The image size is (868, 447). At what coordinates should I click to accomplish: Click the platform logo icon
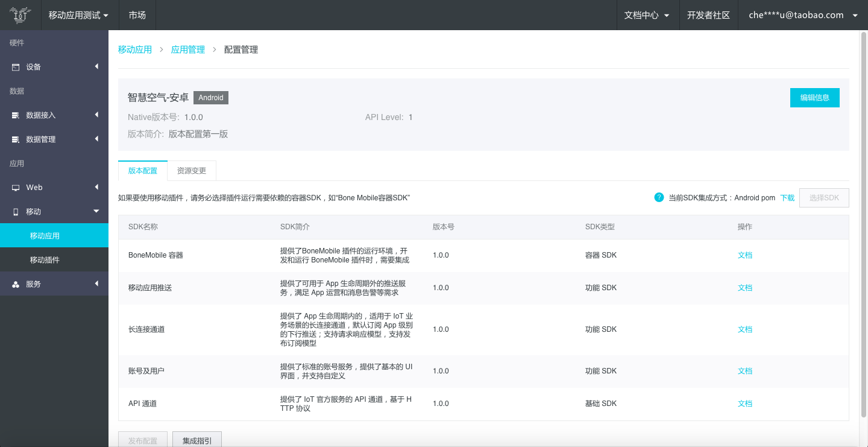coord(20,15)
